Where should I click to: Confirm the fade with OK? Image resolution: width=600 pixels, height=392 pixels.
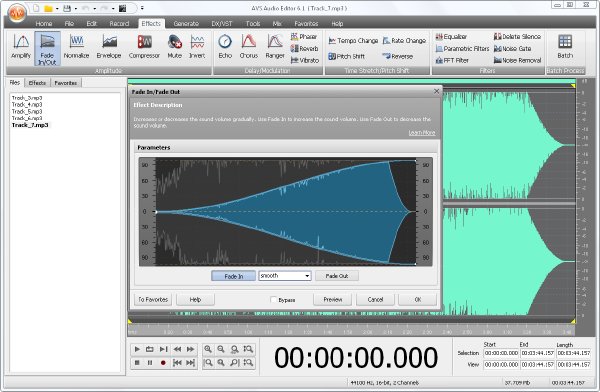pyautogui.click(x=417, y=299)
